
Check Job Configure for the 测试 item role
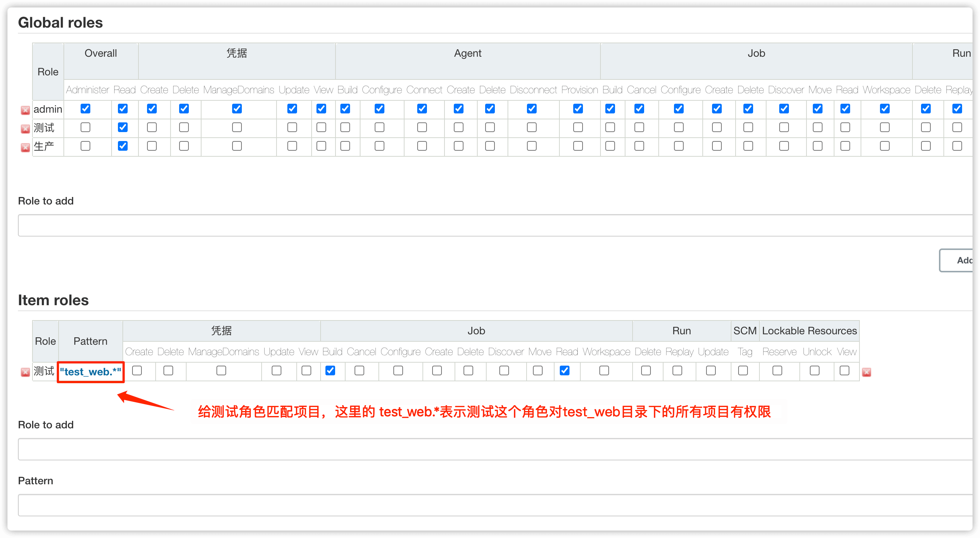(x=398, y=371)
